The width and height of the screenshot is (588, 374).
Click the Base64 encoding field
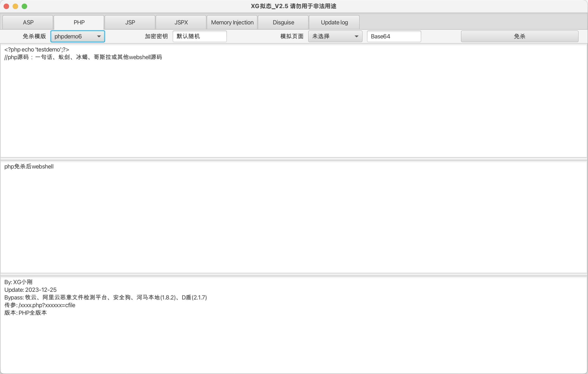[x=394, y=36]
